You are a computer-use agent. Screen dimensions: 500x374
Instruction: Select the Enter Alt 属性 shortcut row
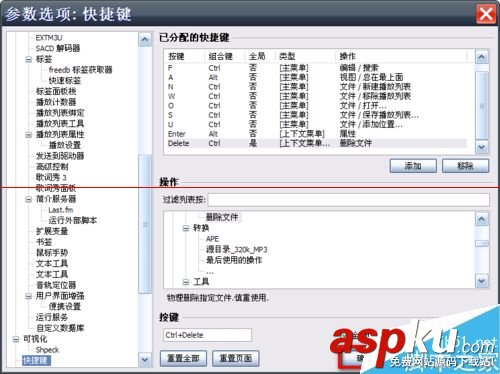pos(317,134)
